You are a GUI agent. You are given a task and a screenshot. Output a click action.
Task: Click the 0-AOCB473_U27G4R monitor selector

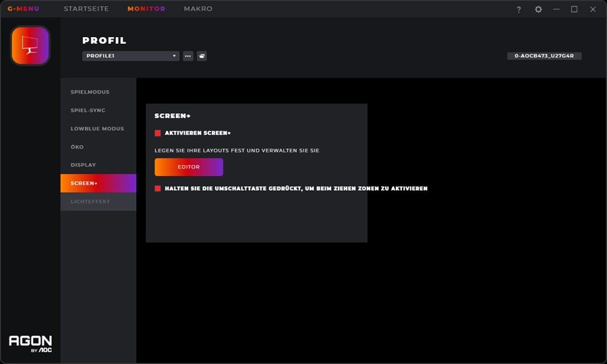pyautogui.click(x=544, y=56)
